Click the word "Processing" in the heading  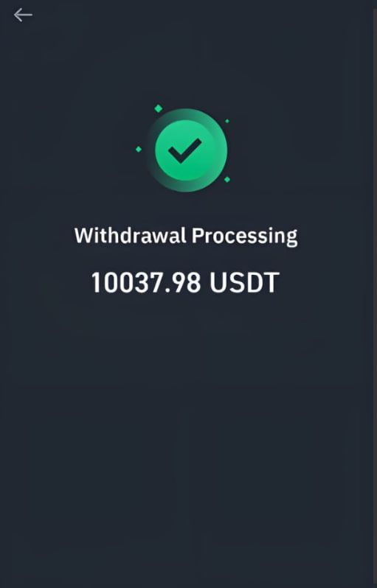[x=245, y=237]
